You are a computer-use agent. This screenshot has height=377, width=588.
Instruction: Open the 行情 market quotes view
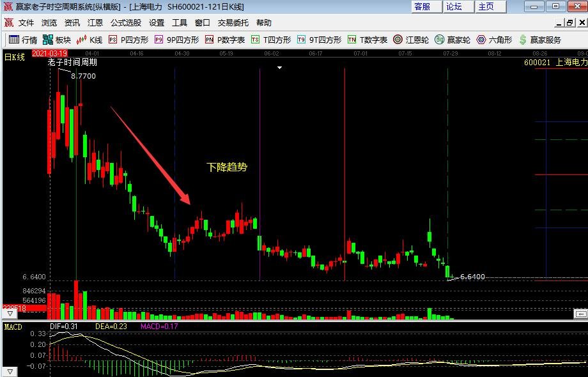(23, 40)
